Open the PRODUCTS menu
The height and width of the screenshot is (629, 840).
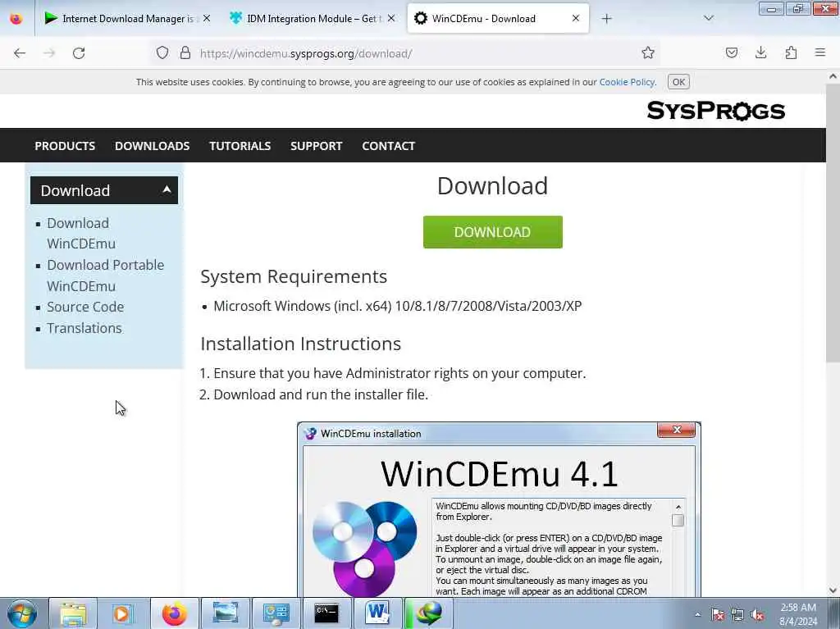[65, 146]
